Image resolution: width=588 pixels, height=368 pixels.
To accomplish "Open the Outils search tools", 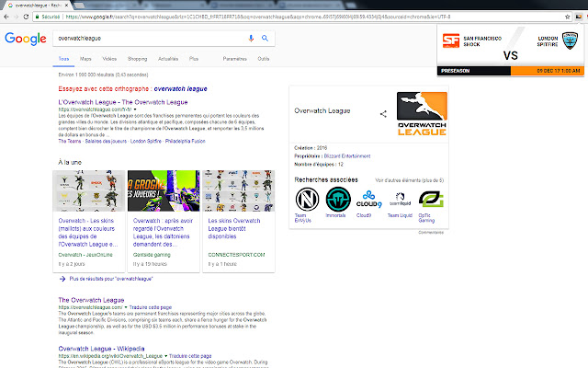I will point(264,59).
